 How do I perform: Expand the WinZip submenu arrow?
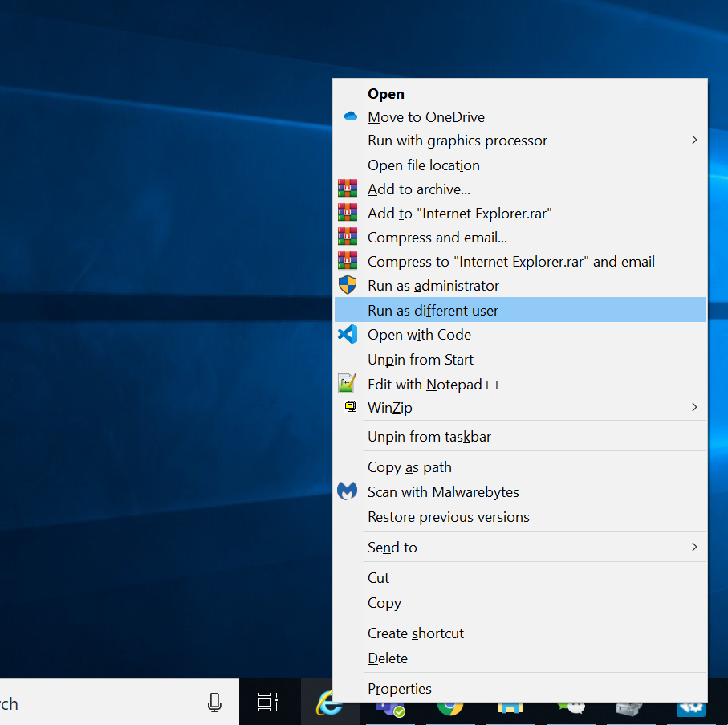point(693,407)
